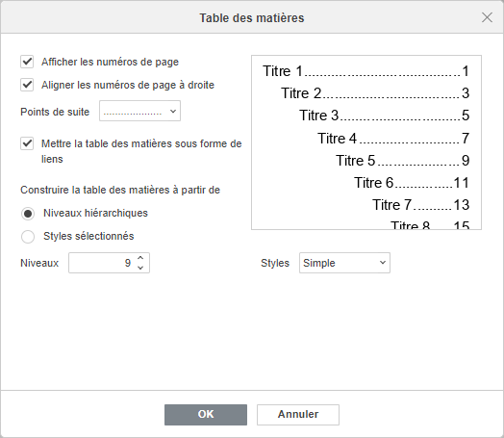The width and height of the screenshot is (504, 438).
Task: Click 'Construire la table des matières à partir de' label
Action: pyautogui.click(x=120, y=190)
